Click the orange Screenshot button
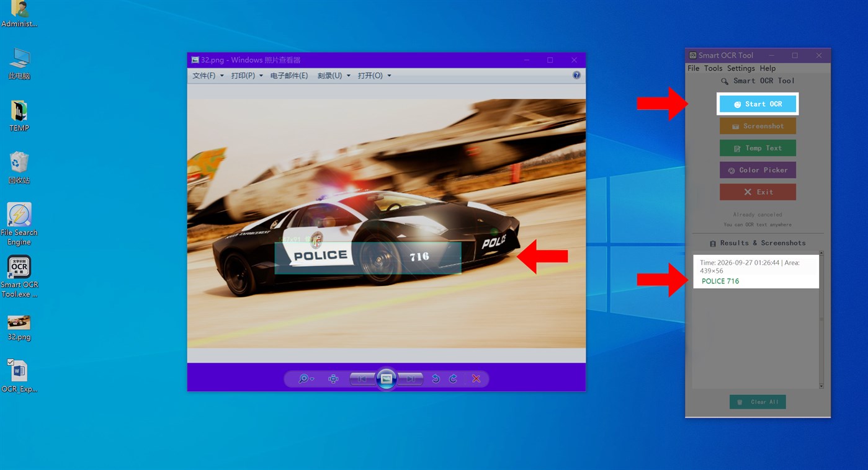 758,126
